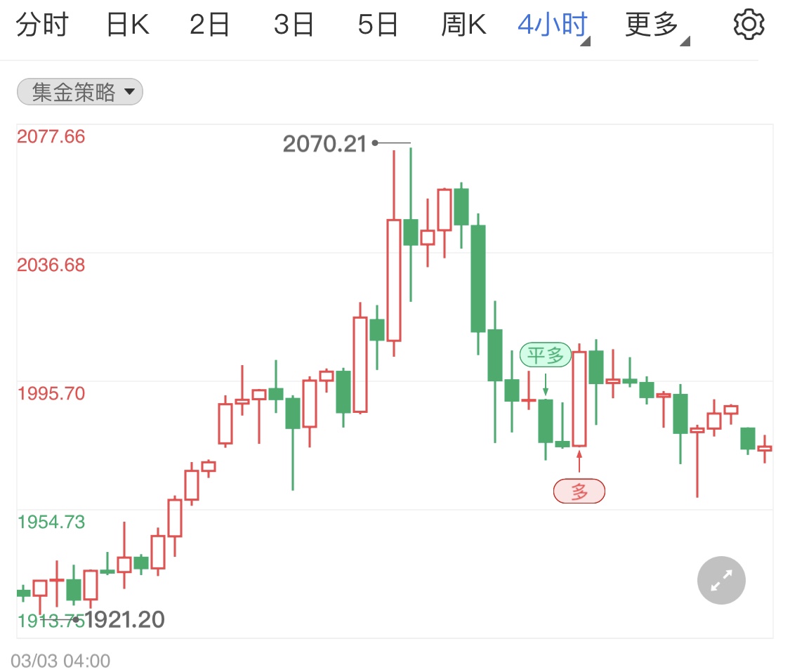
Task: Open the 4小时 interval dropdown
Action: pyautogui.click(x=553, y=26)
